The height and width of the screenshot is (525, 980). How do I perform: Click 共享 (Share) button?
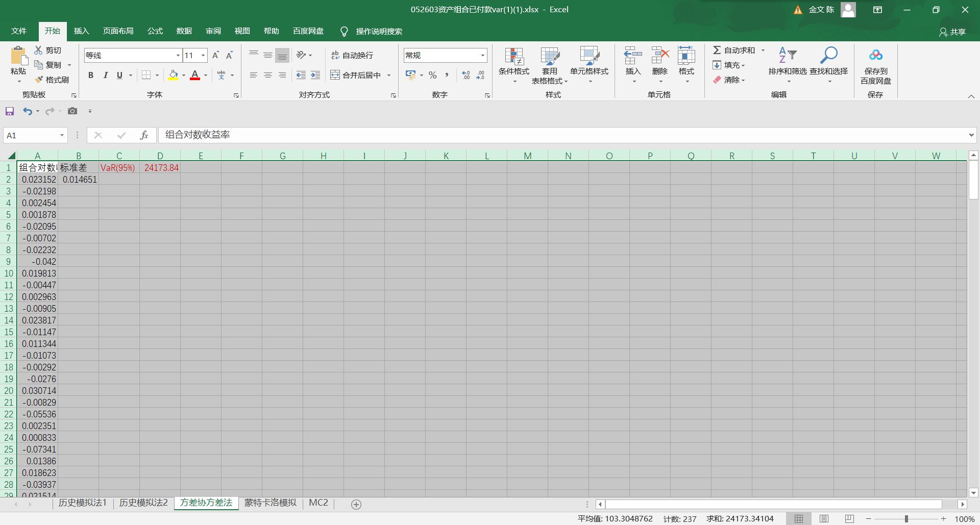click(952, 32)
